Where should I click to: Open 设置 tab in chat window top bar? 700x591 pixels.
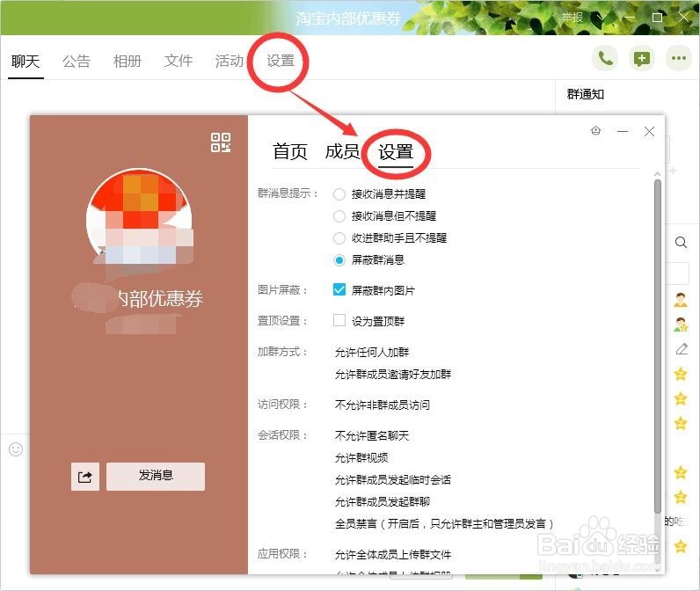point(281,62)
